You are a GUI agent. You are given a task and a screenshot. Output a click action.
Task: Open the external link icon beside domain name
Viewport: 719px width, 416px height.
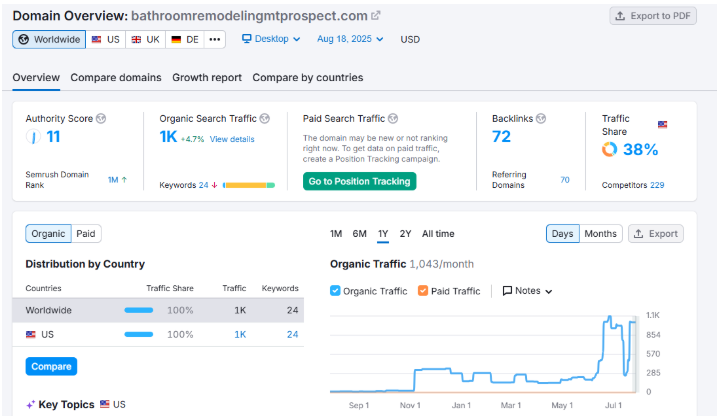tap(376, 16)
